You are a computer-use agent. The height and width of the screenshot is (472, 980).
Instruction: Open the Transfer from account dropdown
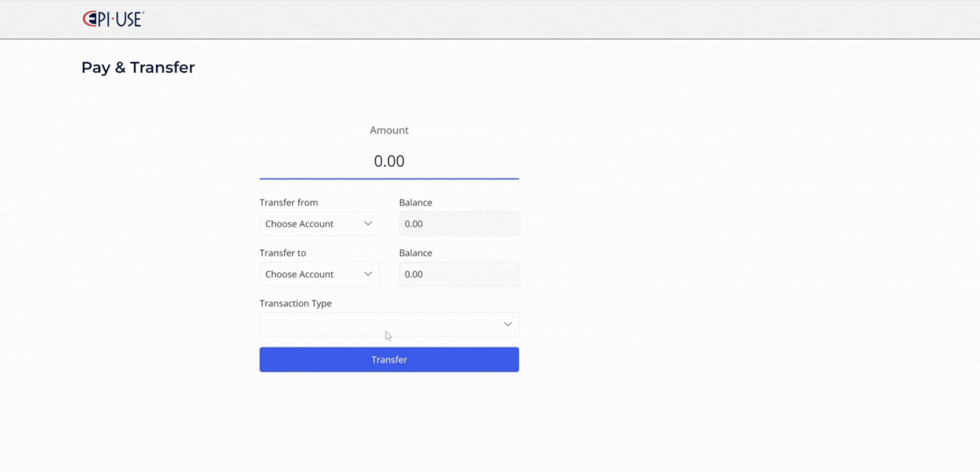319,223
